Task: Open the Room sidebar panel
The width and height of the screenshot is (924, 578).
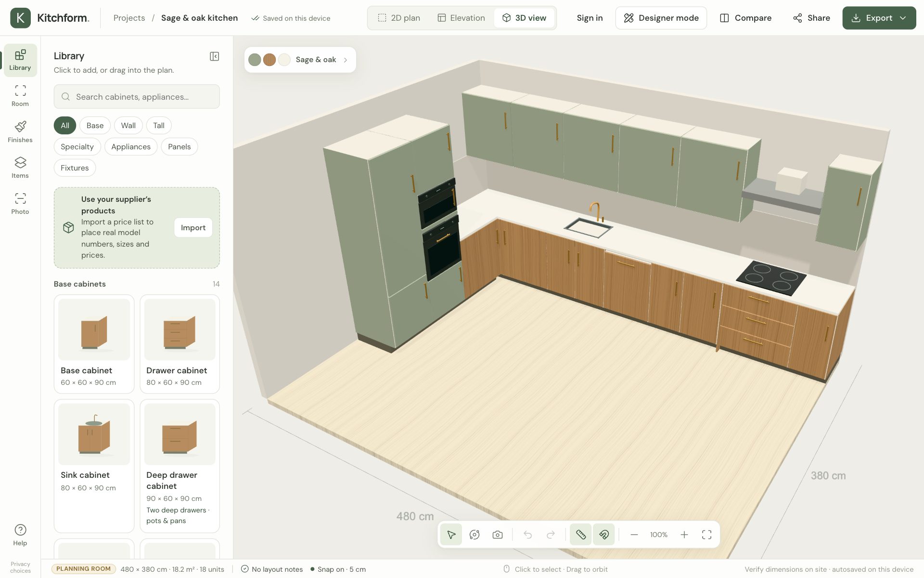Action: click(x=20, y=96)
